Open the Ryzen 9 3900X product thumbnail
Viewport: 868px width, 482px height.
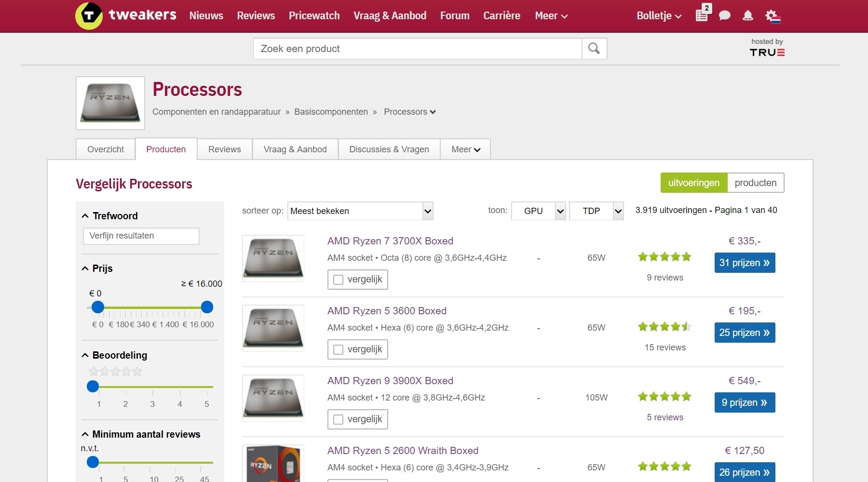click(x=273, y=398)
